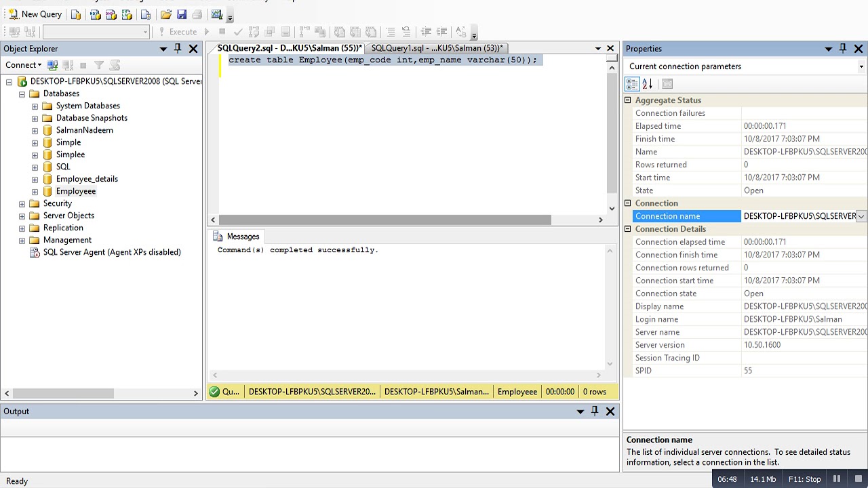The image size is (868, 488).
Task: Toggle the pin on the Output panel
Action: pyautogui.click(x=595, y=411)
